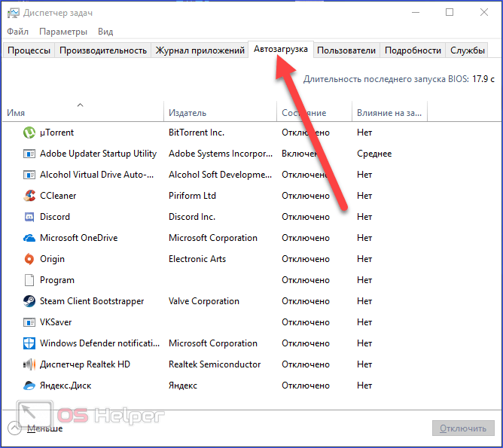Click publisher Piriform Ltd
Image resolution: width=503 pixels, height=448 pixels.
(192, 196)
